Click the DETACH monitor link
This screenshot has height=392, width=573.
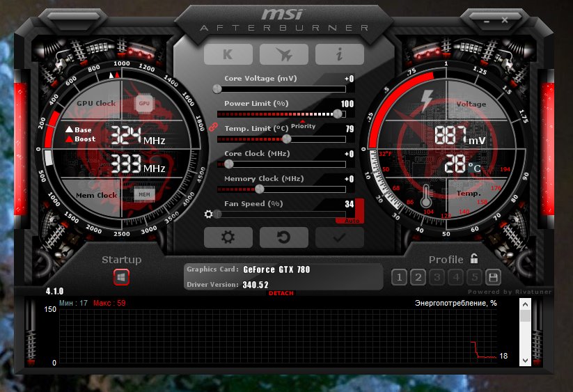(x=281, y=293)
